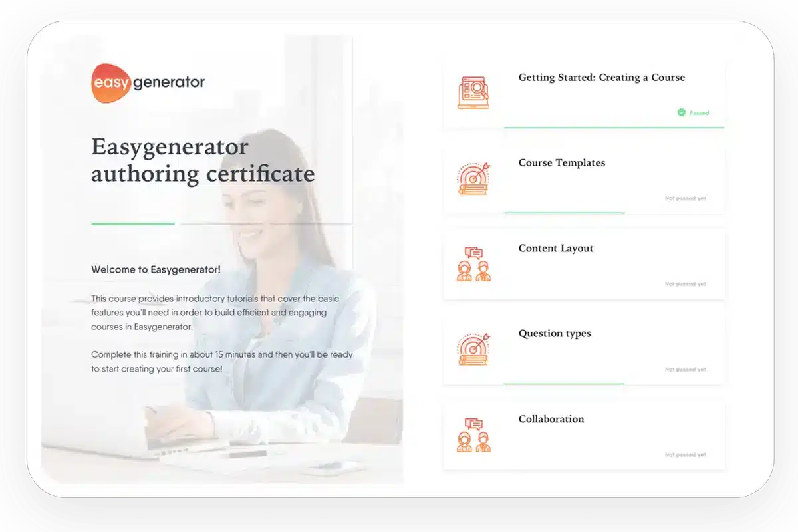Viewport: 798px width, 532px height.
Task: Click the Collaboration people icon
Action: click(473, 435)
